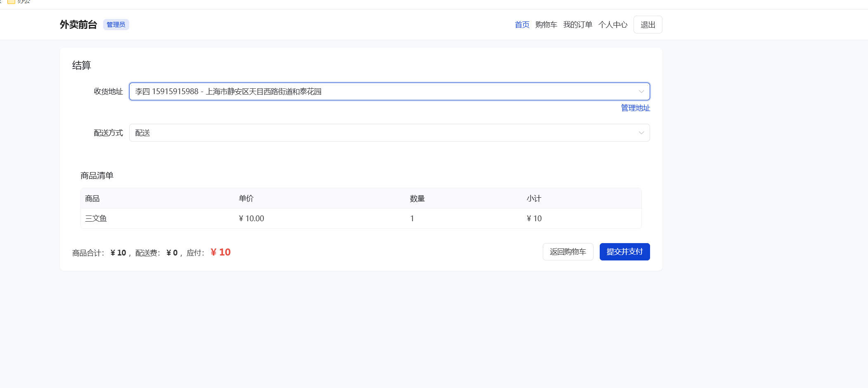Click the 管理地址 link
Viewport: 868px width, 388px height.
point(635,108)
